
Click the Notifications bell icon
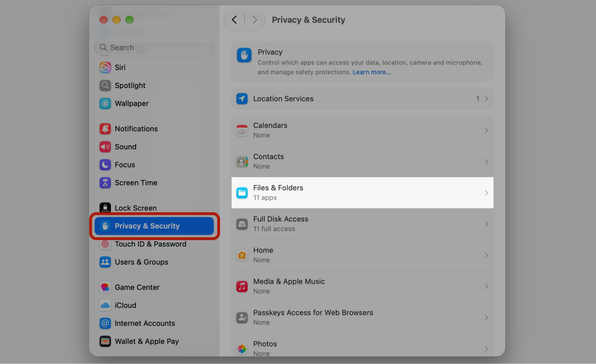(x=105, y=129)
